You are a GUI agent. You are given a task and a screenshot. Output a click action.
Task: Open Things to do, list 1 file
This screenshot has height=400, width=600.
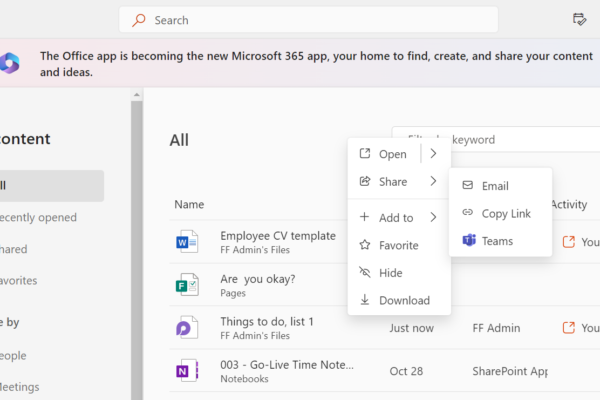(x=266, y=321)
